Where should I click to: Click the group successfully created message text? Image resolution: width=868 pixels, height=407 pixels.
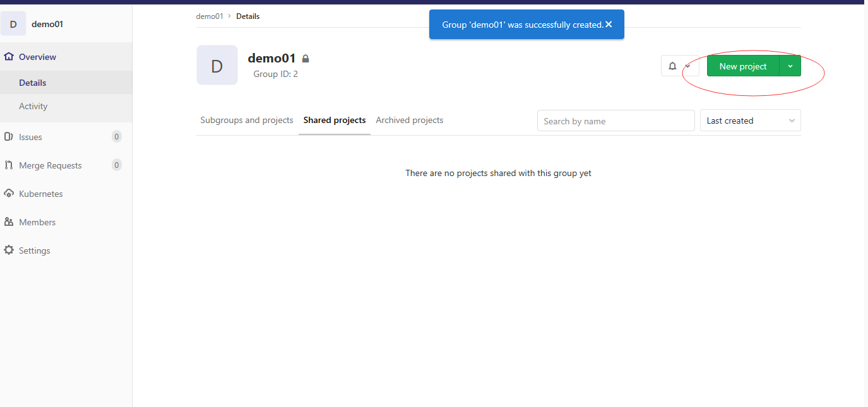click(523, 25)
